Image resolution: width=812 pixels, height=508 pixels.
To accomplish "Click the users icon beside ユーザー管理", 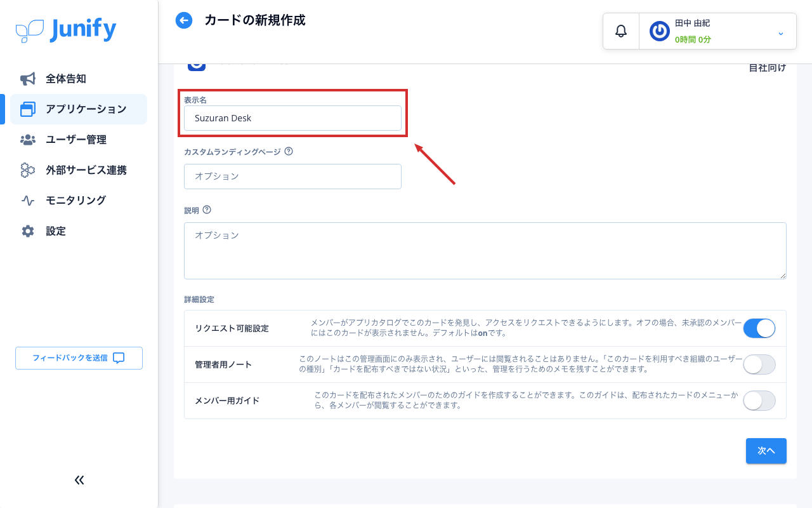I will 28,140.
